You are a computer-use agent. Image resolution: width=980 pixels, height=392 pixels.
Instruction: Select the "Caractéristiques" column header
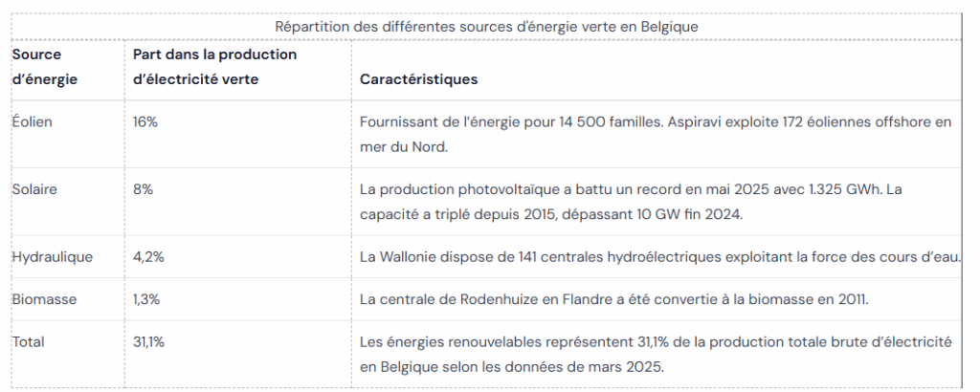coord(418,79)
